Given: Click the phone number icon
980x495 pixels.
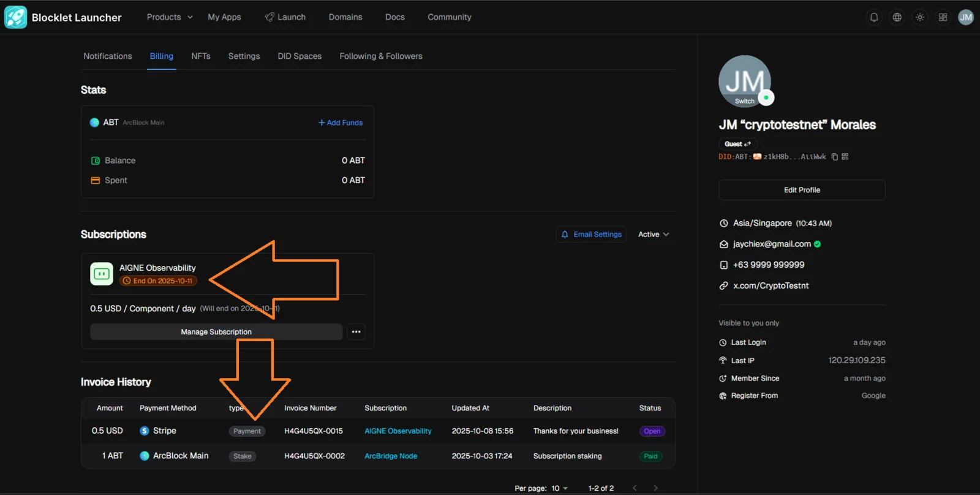Looking at the screenshot, I should click(x=723, y=265).
